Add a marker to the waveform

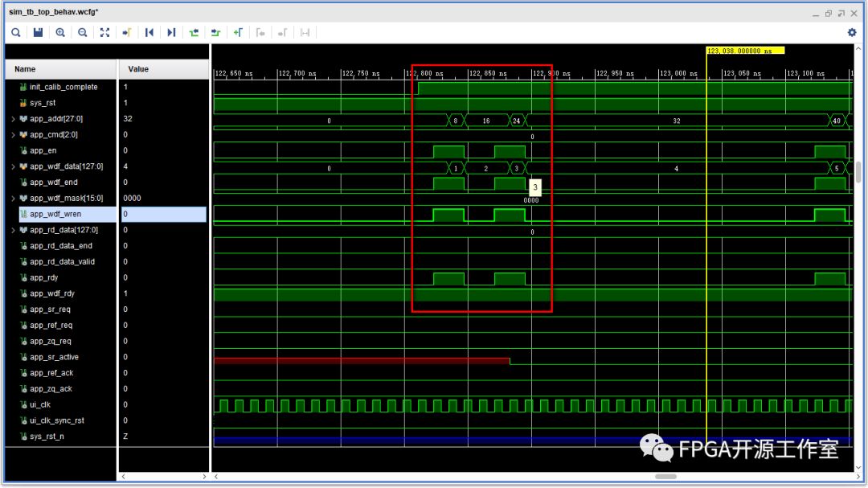[238, 32]
